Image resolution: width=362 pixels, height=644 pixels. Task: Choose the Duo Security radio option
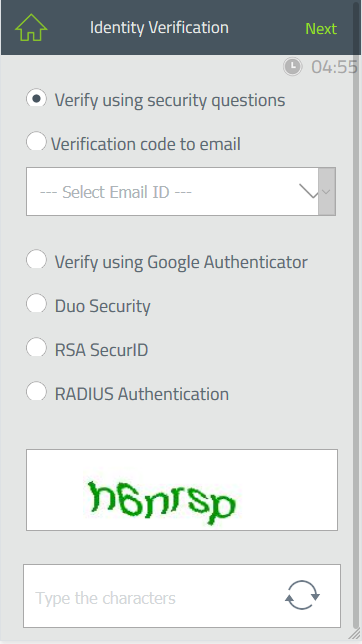pos(36,304)
